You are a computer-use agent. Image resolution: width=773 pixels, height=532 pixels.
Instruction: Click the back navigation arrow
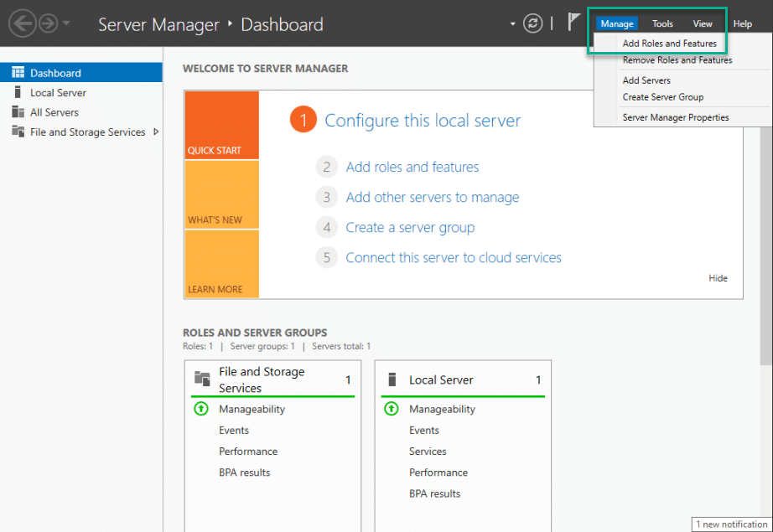pos(23,23)
